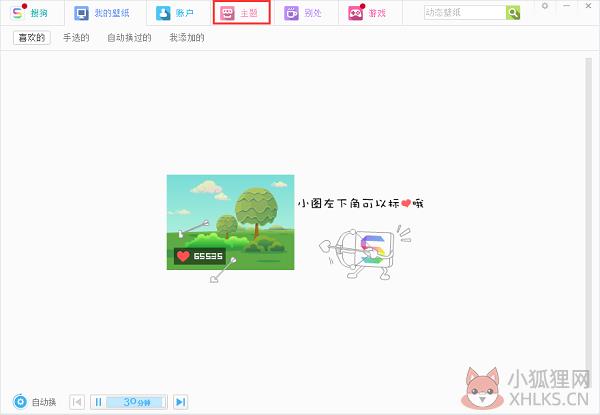Switch to the 别处 tab

pyautogui.click(x=302, y=13)
